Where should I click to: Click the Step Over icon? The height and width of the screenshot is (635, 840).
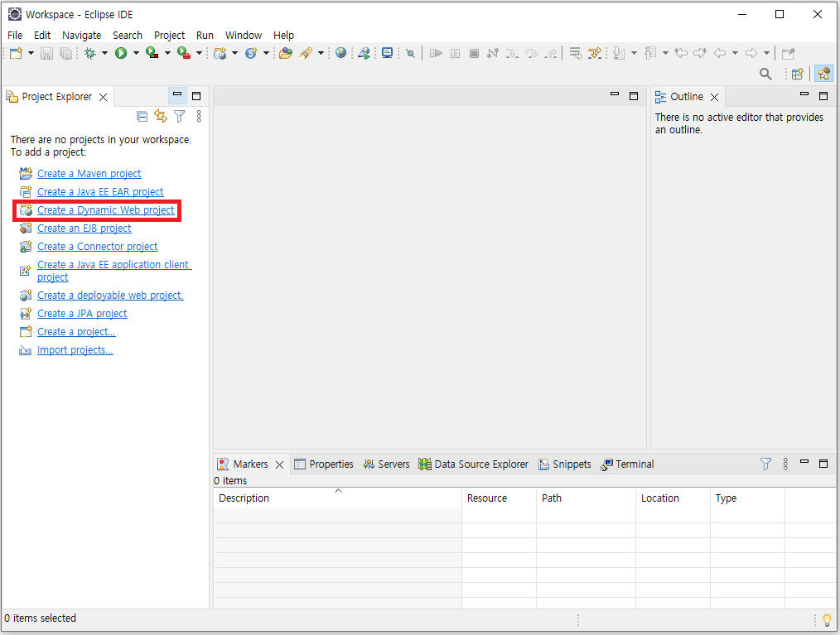click(x=532, y=53)
